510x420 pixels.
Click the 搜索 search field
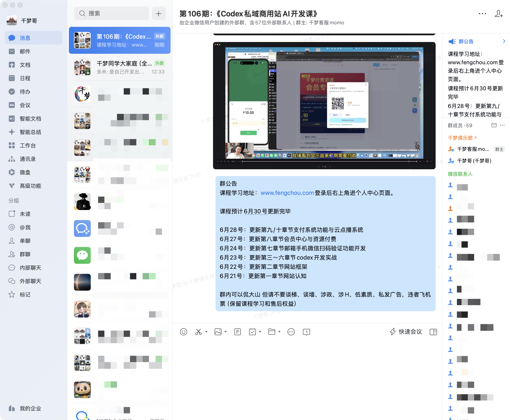111,13
